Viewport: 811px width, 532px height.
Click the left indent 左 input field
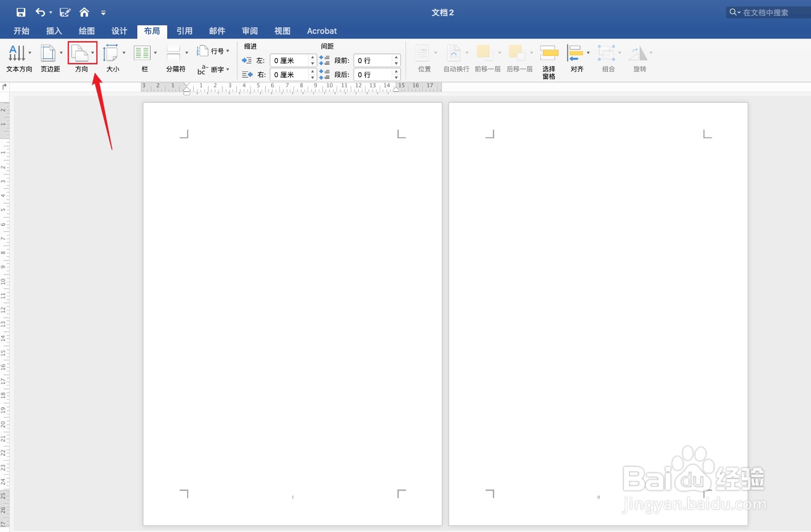[289, 60]
